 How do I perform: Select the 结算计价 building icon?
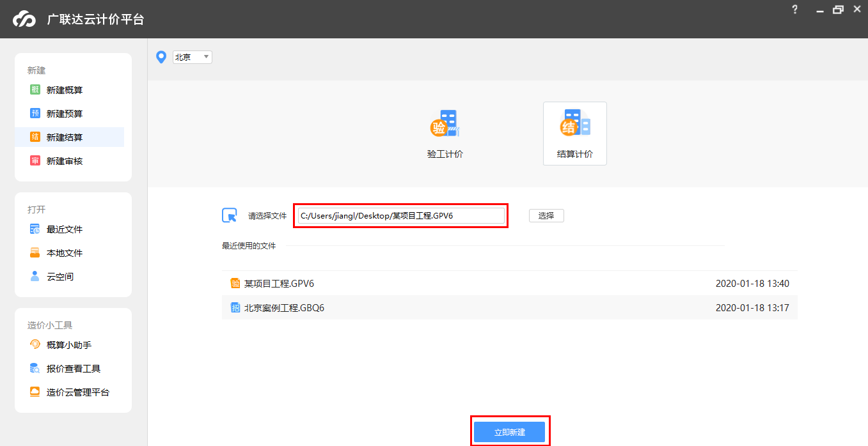574,123
